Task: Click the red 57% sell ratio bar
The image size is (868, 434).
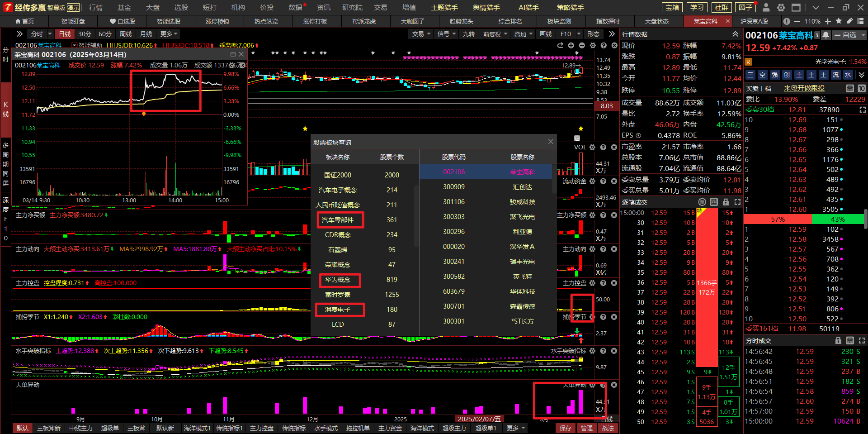Action: [x=778, y=219]
